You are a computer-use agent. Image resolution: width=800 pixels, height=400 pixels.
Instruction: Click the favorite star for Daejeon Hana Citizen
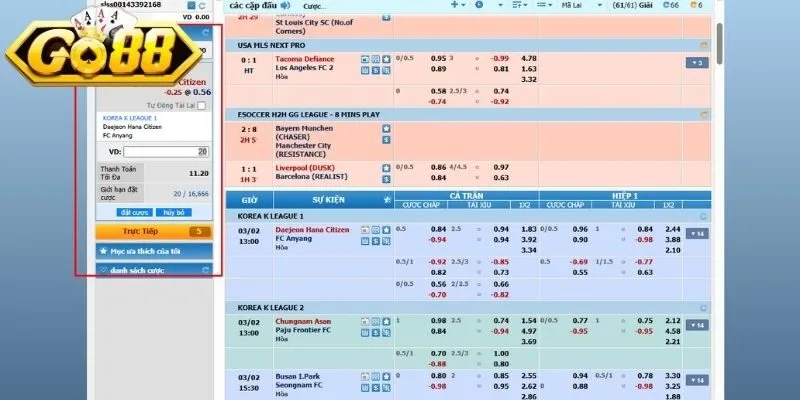tap(386, 230)
